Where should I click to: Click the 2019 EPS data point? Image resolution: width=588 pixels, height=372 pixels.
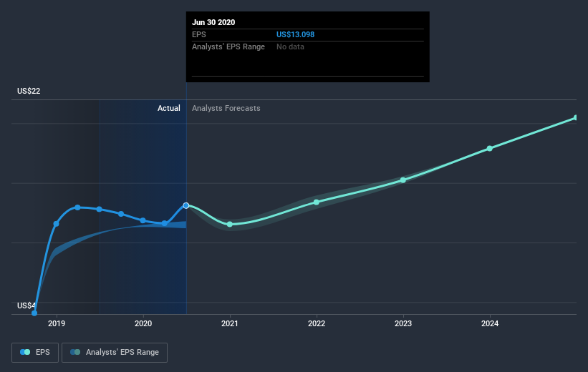point(57,224)
